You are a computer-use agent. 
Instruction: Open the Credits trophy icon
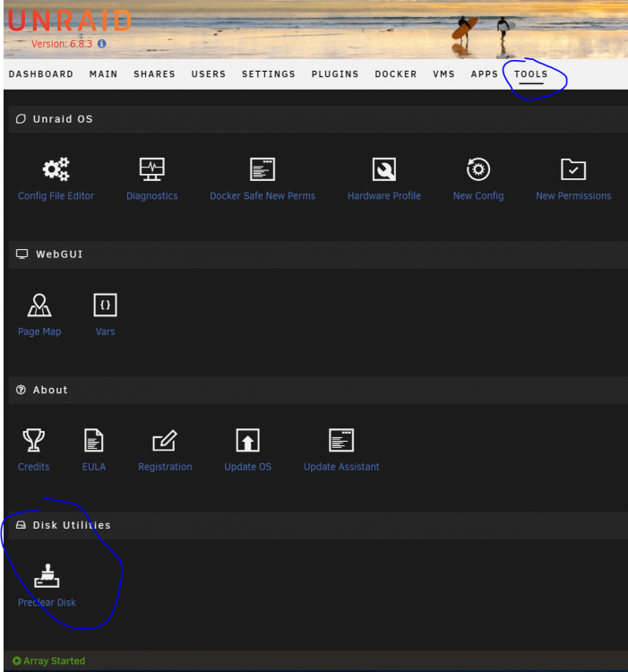pos(34,440)
